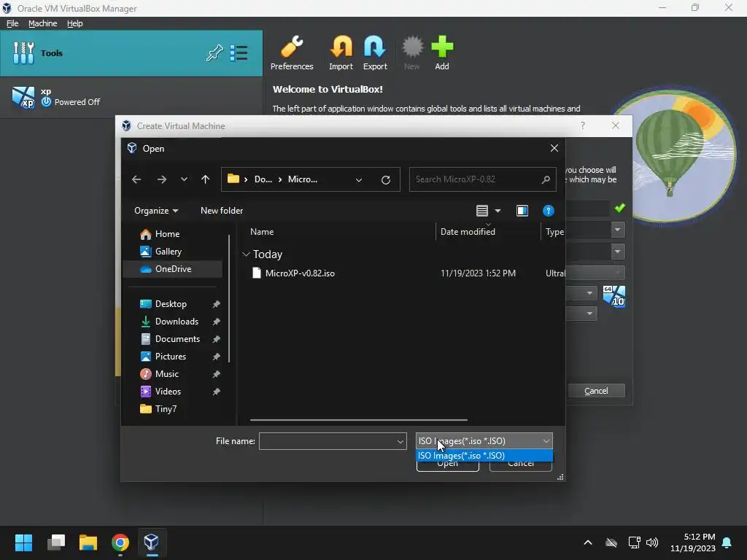Screen dimensions: 747x560
Task: Open Google Chrome from taskbar
Action: coord(120,542)
